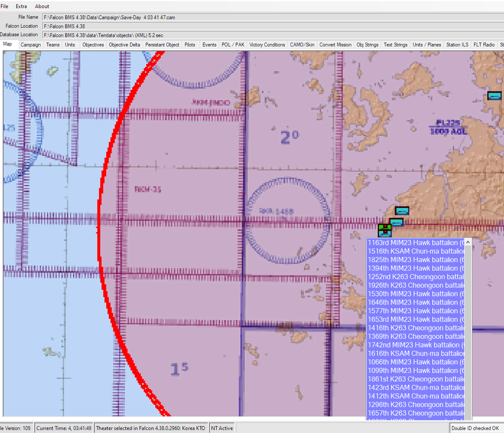Open the CAMO/Skin tab
The width and height of the screenshot is (504, 433).
(302, 45)
